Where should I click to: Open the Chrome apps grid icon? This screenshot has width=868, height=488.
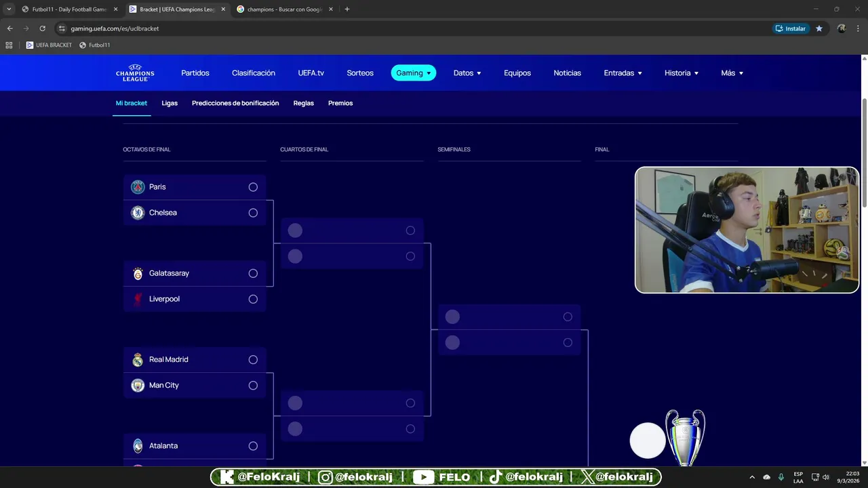pyautogui.click(x=9, y=45)
